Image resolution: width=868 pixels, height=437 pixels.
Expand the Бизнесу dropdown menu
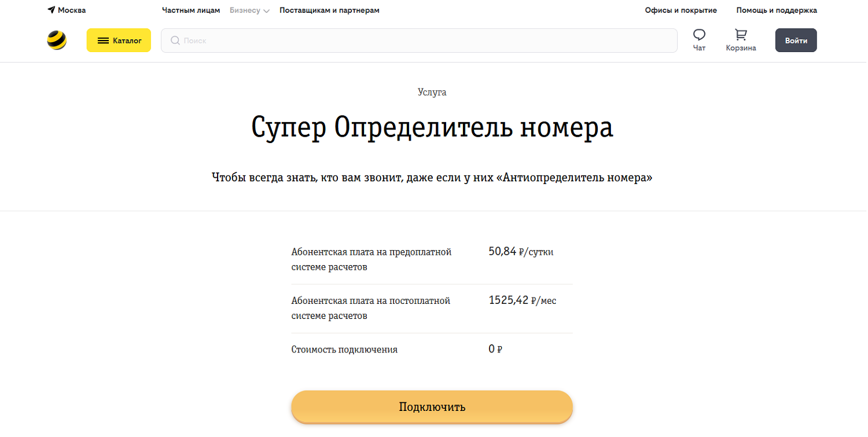pos(249,10)
